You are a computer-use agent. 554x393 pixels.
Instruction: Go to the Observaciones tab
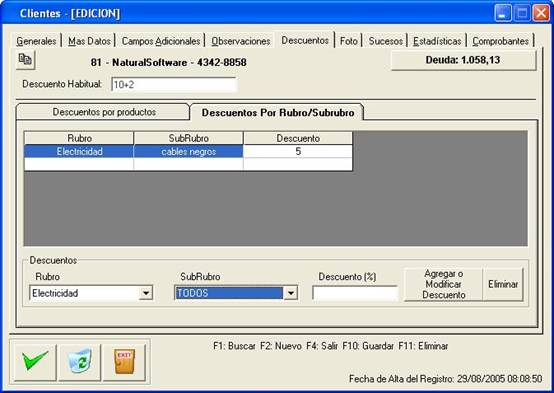coord(241,41)
